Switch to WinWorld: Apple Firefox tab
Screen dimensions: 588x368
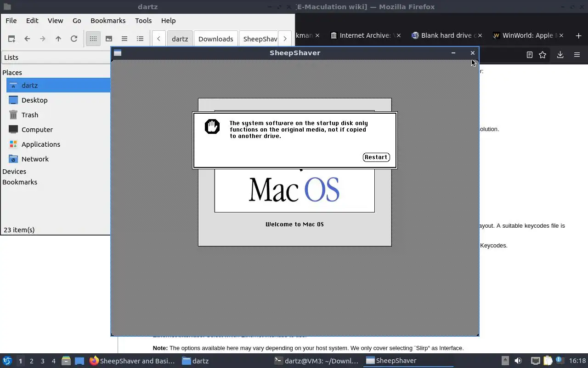tap(525, 35)
